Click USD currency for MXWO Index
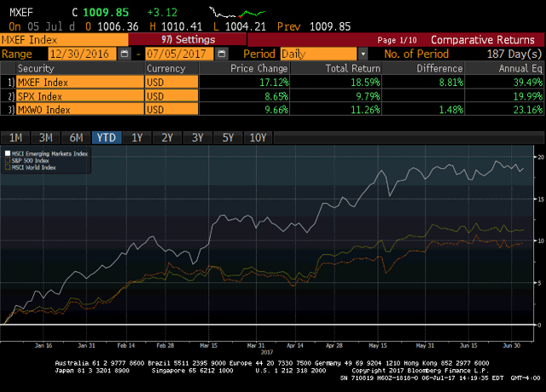This screenshot has height=392, width=546. click(x=171, y=110)
